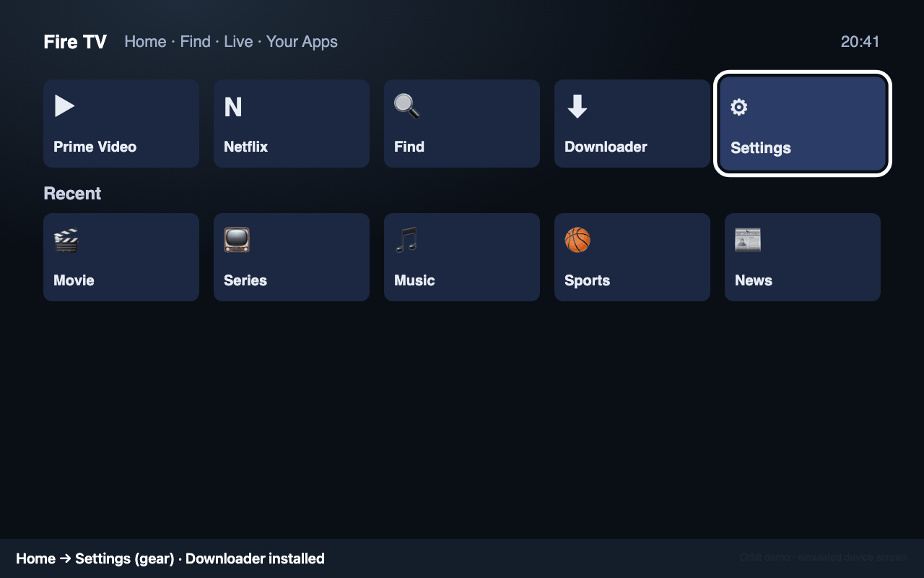
Task: Open the Downloader arrow icon
Action: 577,106
